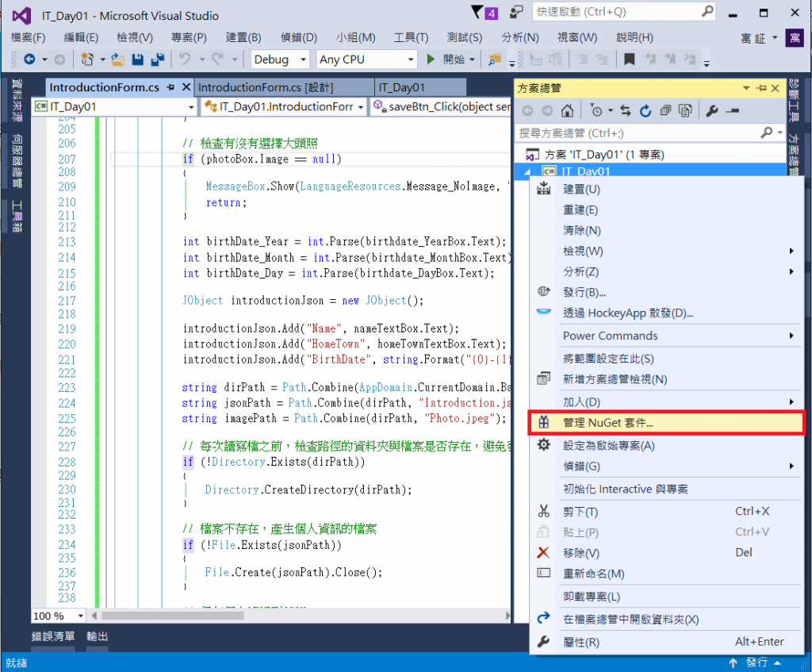Click the feedback icon in title bar
The width and height of the screenshot is (812, 672).
[x=515, y=11]
